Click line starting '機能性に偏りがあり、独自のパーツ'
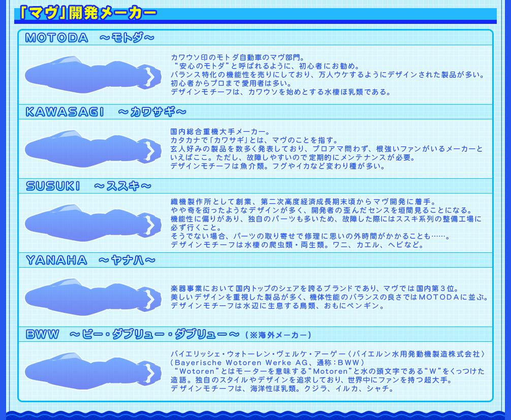This screenshot has width=511, height=420. 326,219
